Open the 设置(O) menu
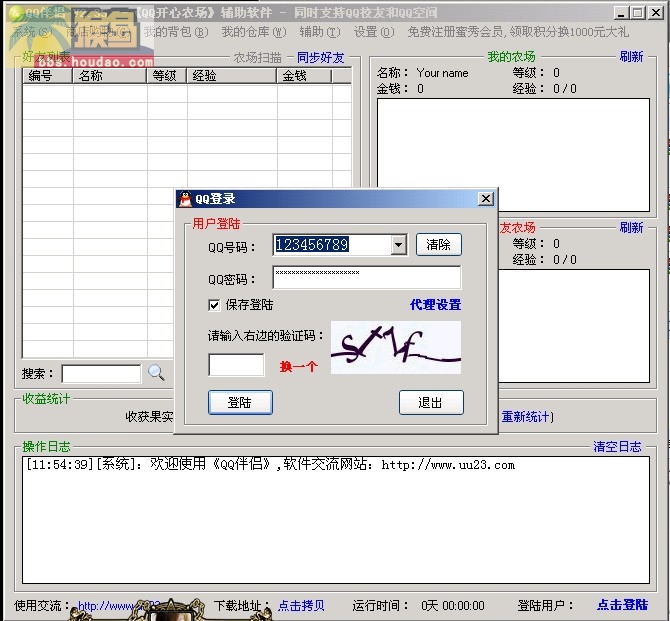The image size is (670, 621). [x=374, y=32]
